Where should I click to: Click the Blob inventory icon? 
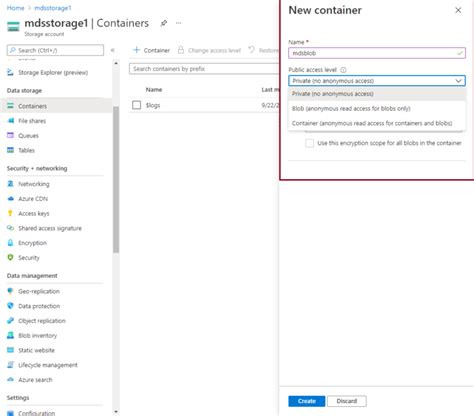click(x=10, y=335)
